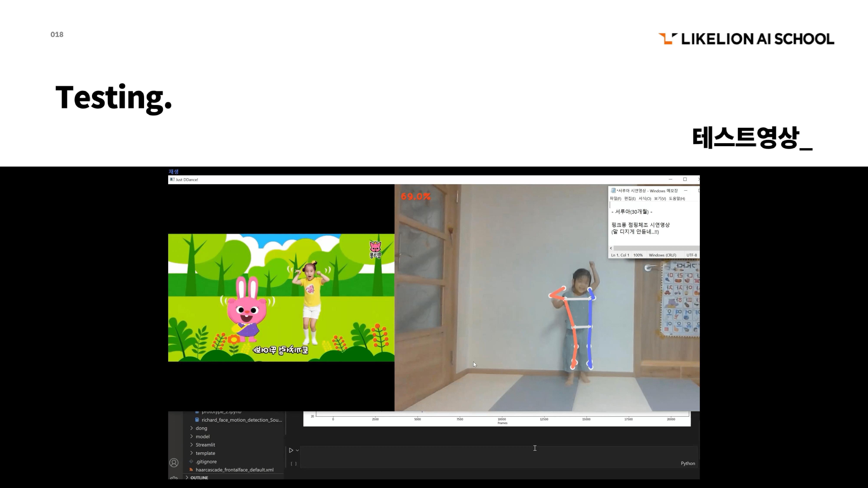Open Notepad's 도움말(H) menu
868x488 pixels.
point(677,199)
